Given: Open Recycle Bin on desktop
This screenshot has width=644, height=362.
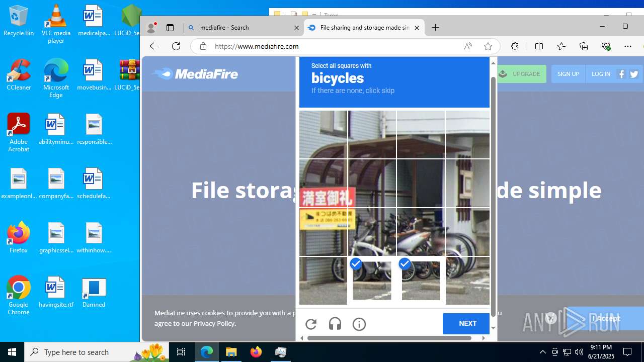Looking at the screenshot, I should pos(19,21).
